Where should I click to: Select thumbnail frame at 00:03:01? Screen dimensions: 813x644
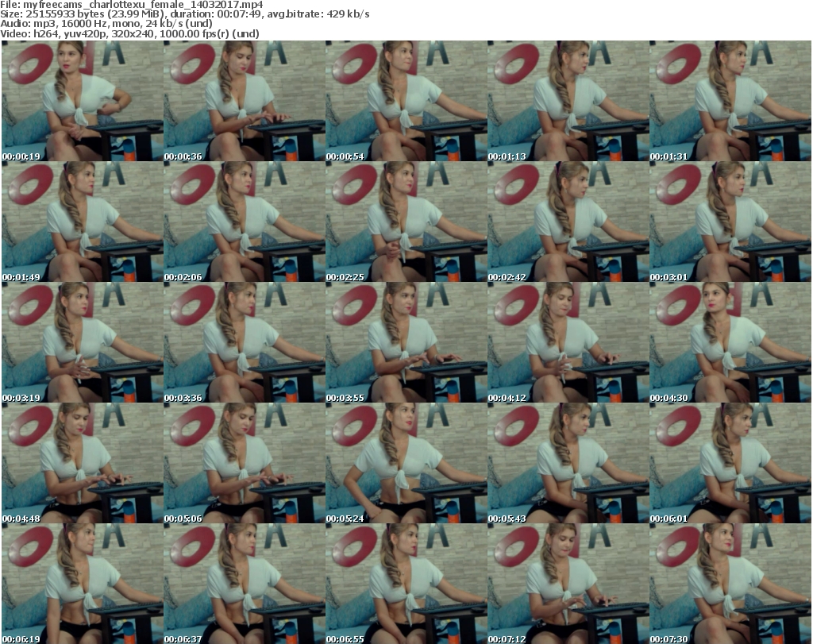[x=730, y=222]
